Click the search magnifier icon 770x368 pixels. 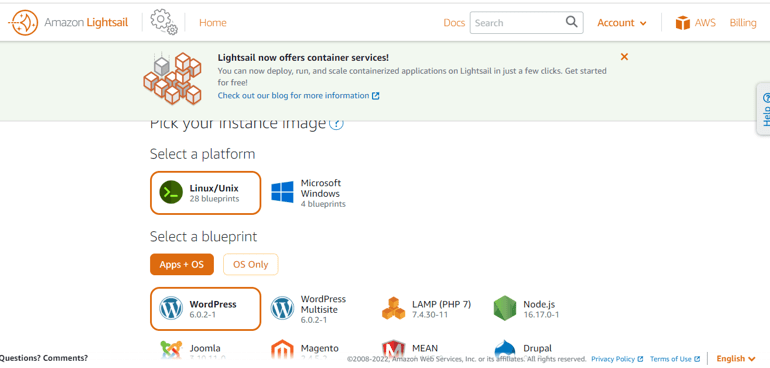click(571, 22)
